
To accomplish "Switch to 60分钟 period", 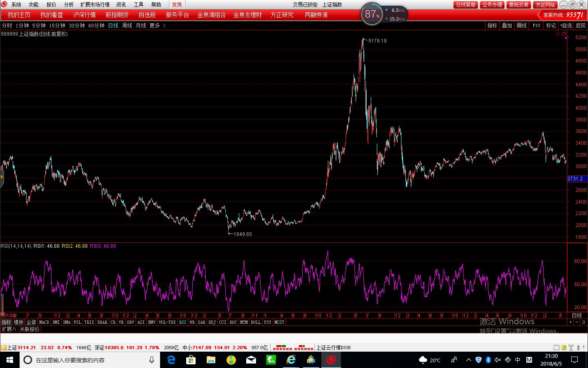I will 96,25.
